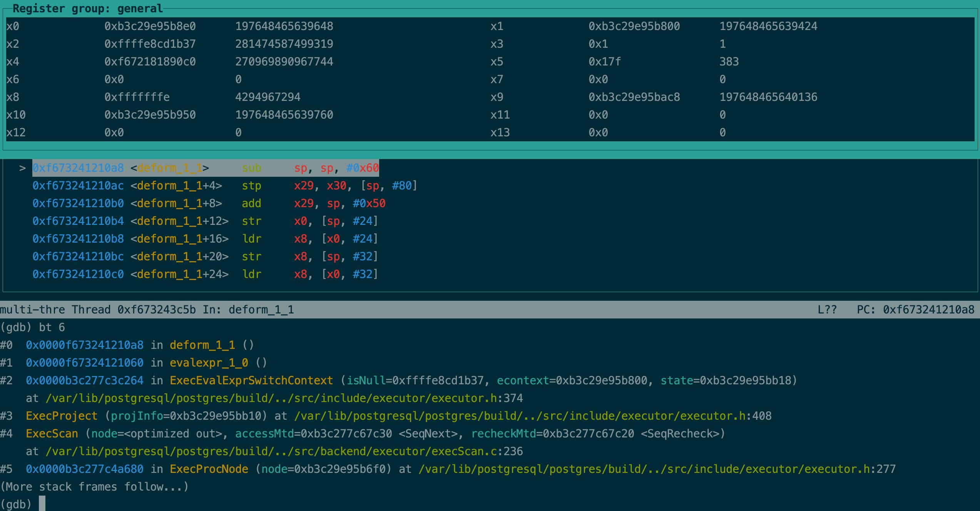This screenshot has width=980, height=511.
Task: Click the ExecScan frame entry
Action: 51,434
